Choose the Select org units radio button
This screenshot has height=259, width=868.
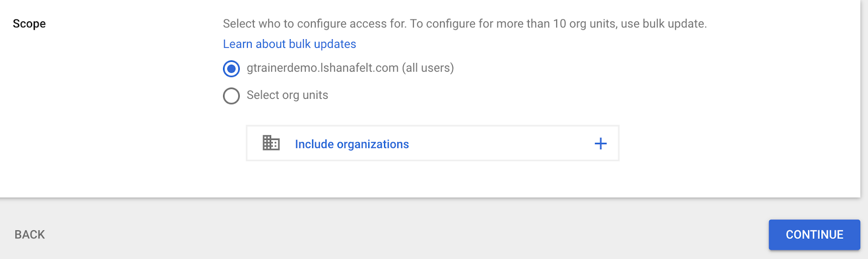click(231, 96)
